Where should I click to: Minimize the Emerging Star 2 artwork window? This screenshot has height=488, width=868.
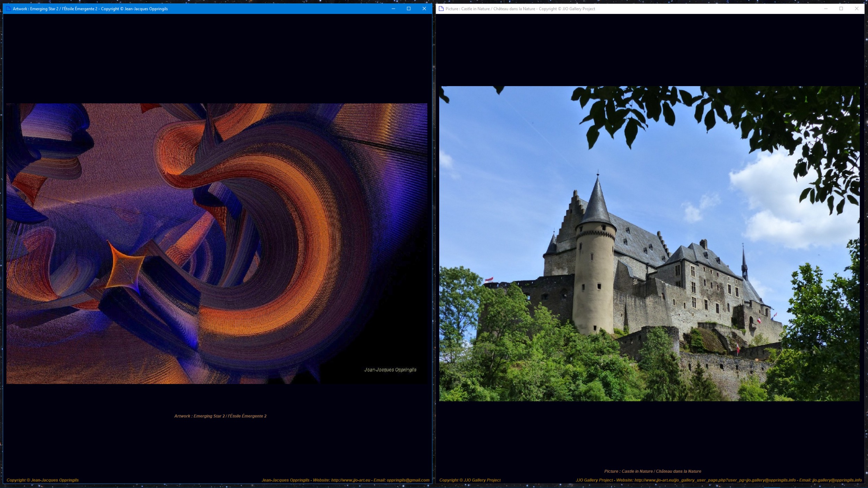[393, 9]
